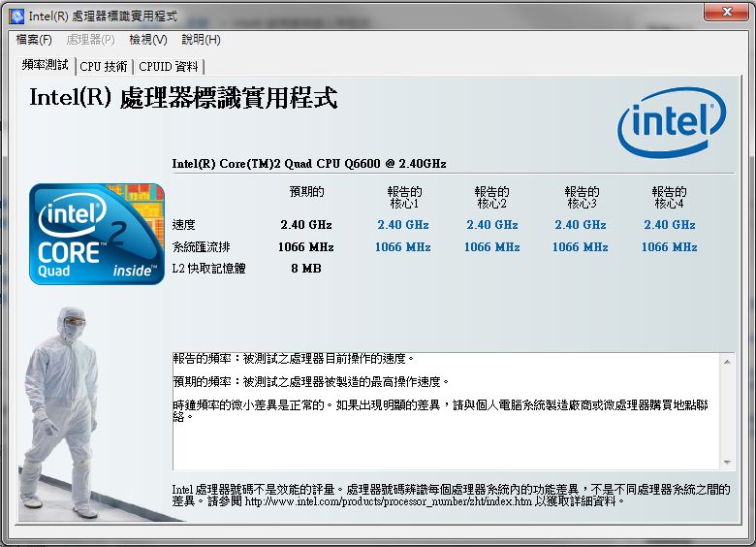This screenshot has height=547, width=756.
Task: Click the main heading Intel(R) 處理器標識實用程式
Action: 183,98
